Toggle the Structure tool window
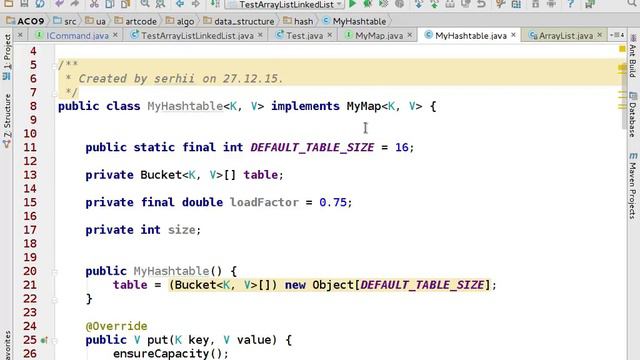 7,121
